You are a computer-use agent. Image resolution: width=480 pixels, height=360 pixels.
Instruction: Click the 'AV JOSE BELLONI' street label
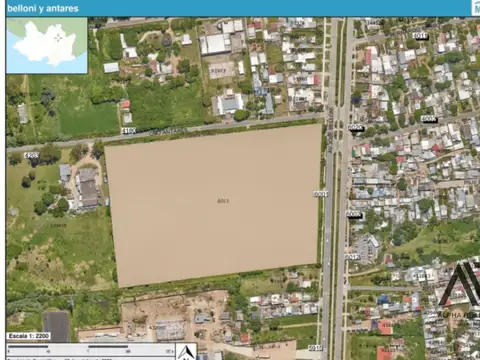[x=331, y=130]
